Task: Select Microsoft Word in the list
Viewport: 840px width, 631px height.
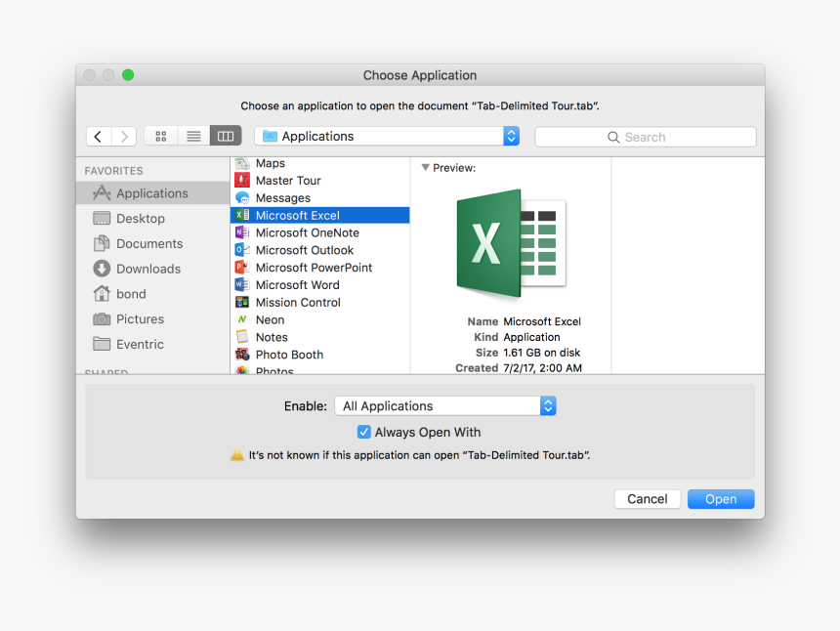Action: point(319,285)
